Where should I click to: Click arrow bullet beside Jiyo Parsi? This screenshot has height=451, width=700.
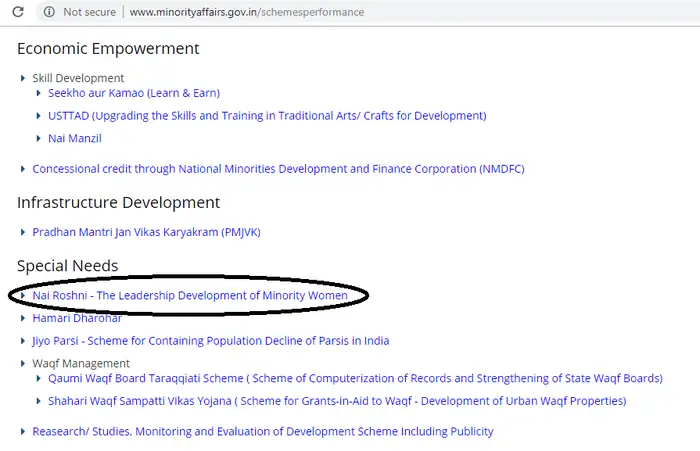click(23, 341)
